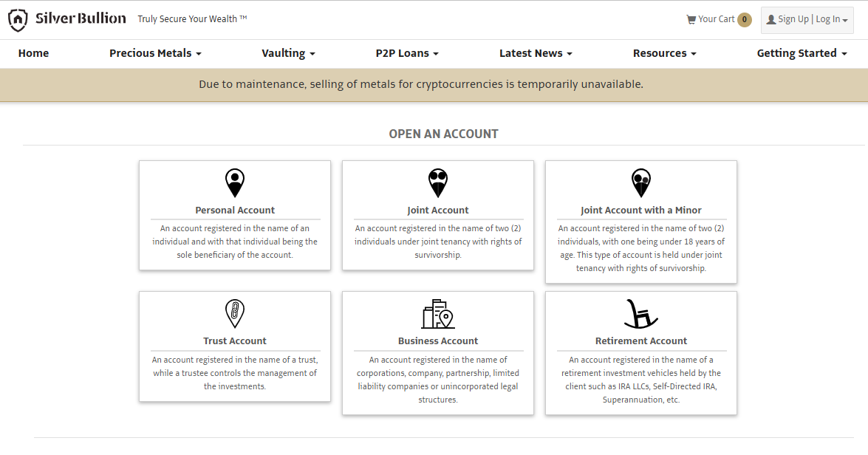Open the Vaulting dropdown menu
Image resolution: width=868 pixels, height=455 pixels.
(288, 53)
